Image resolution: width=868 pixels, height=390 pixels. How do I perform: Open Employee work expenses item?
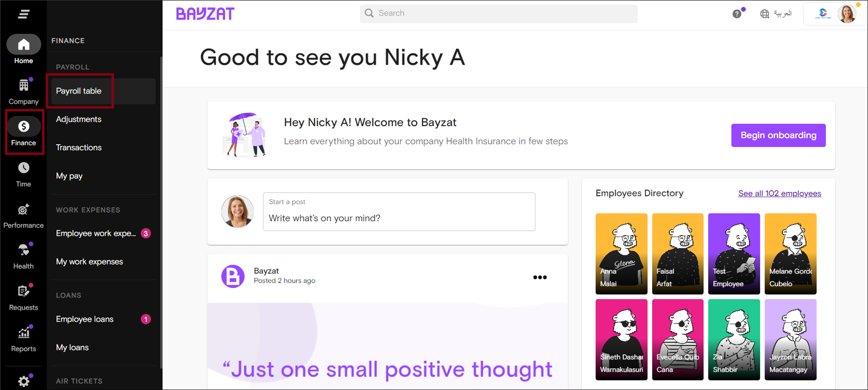click(96, 233)
